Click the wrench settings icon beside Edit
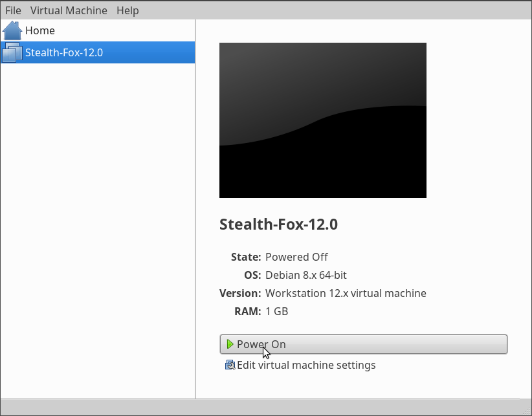 230,365
